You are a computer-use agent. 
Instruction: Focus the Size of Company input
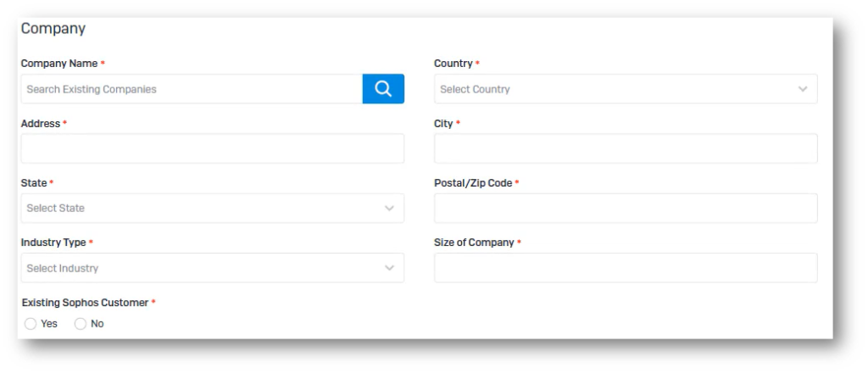pos(626,268)
